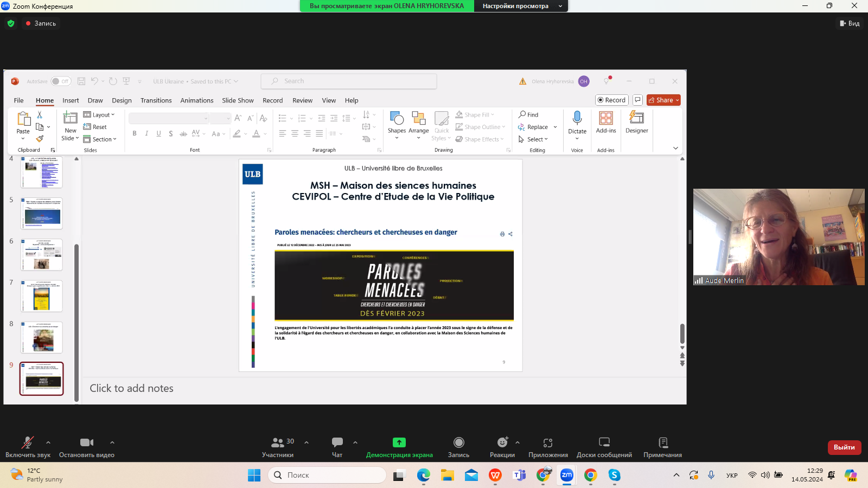Screen dimensions: 868x488
Task: Open the Shapes gallery
Action: click(397, 119)
